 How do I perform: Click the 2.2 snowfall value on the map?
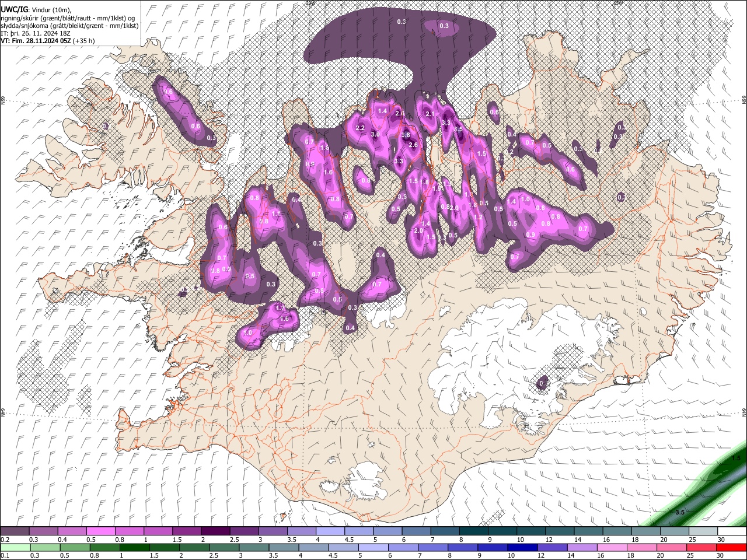coord(360,128)
